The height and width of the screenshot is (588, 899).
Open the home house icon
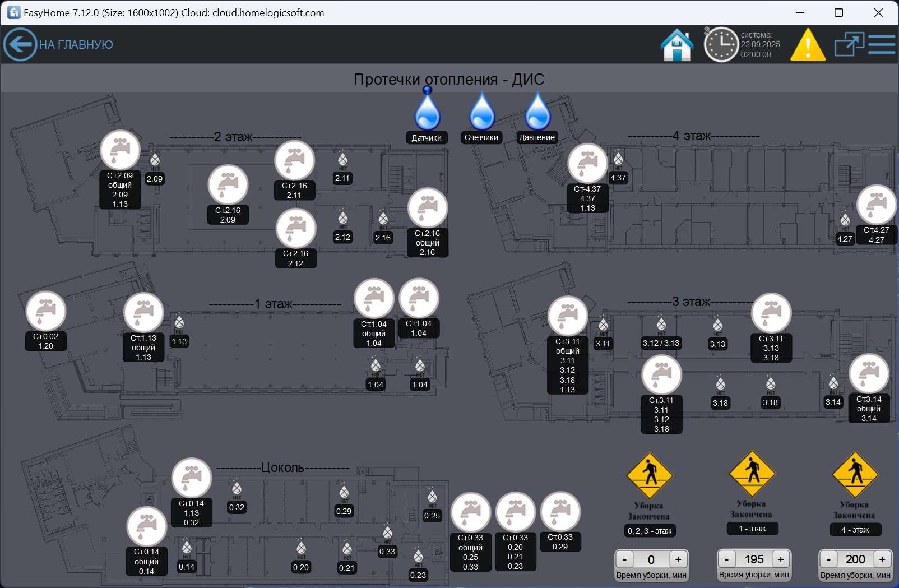(x=677, y=45)
